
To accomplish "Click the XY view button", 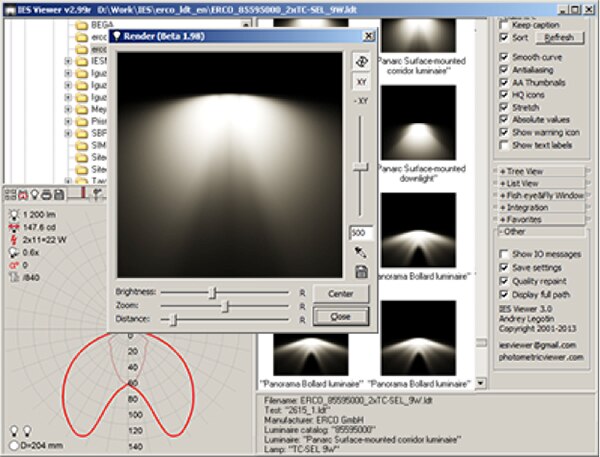I will point(362,81).
